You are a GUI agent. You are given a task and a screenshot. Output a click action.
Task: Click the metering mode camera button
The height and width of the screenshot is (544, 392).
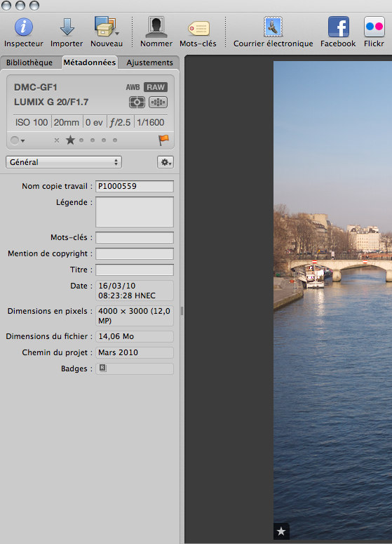click(137, 102)
